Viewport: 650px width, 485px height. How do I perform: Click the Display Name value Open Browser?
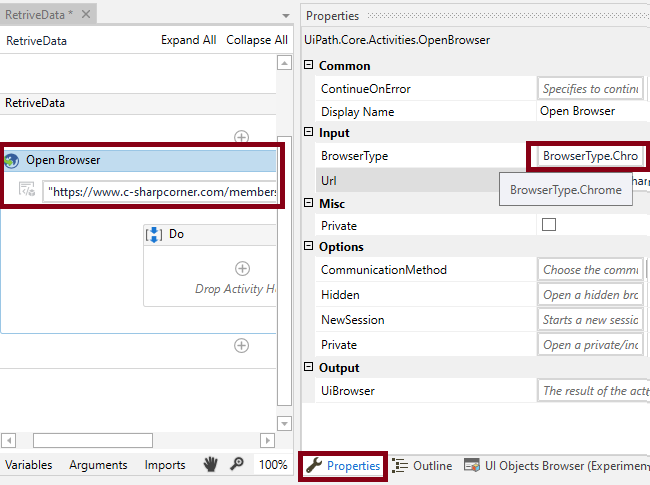[577, 111]
